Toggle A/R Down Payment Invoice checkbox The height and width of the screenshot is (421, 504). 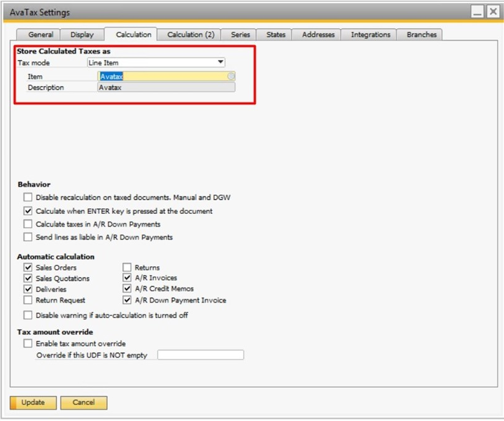(x=127, y=300)
